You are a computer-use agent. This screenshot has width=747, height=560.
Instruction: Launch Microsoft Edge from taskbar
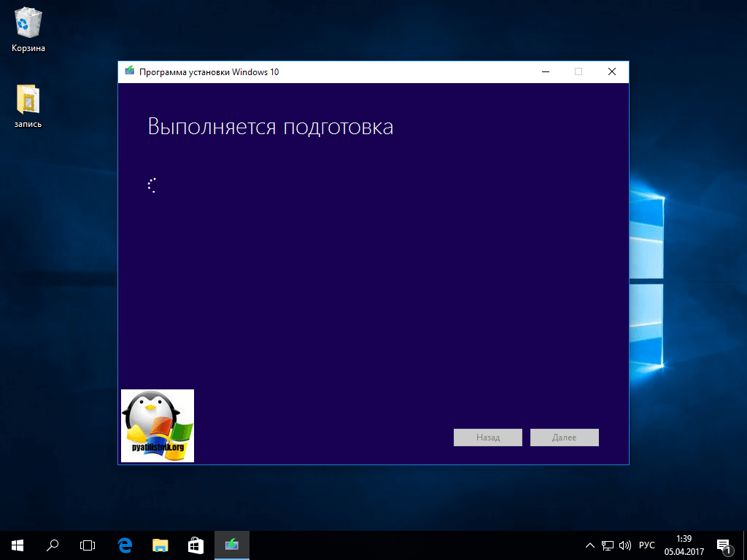(x=125, y=545)
